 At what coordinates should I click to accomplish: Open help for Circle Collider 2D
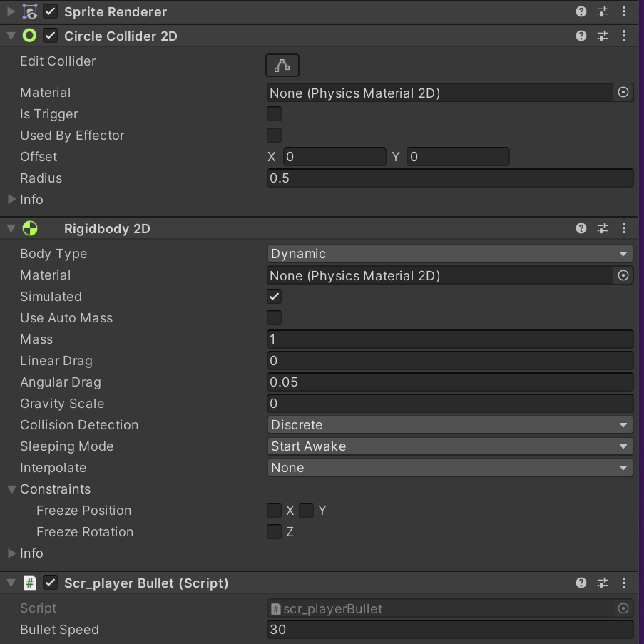[581, 36]
